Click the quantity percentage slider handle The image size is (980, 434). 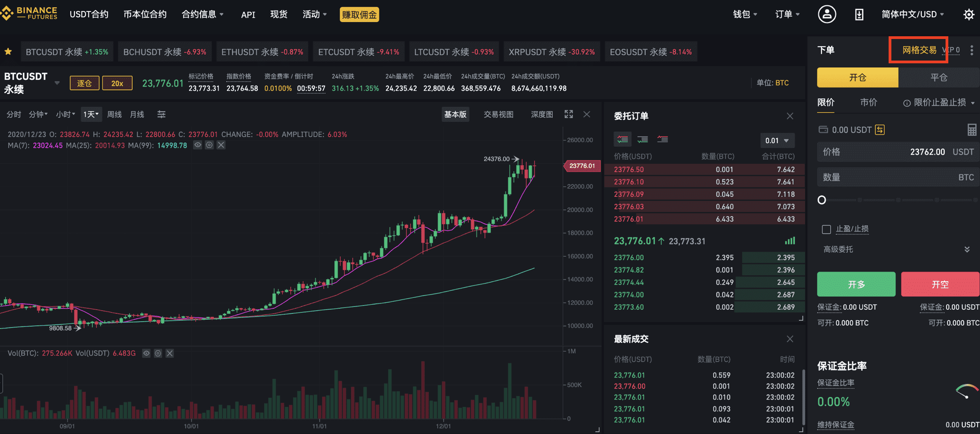pos(822,200)
